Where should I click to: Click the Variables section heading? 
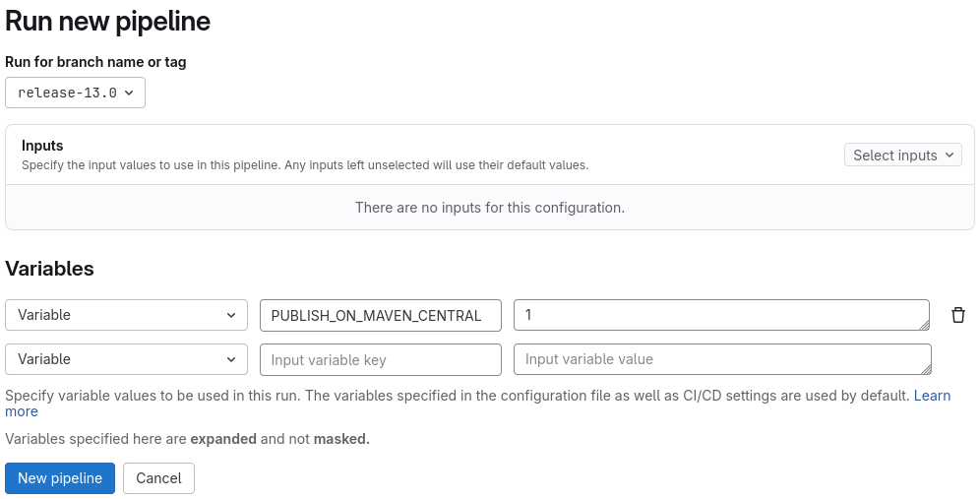[50, 269]
